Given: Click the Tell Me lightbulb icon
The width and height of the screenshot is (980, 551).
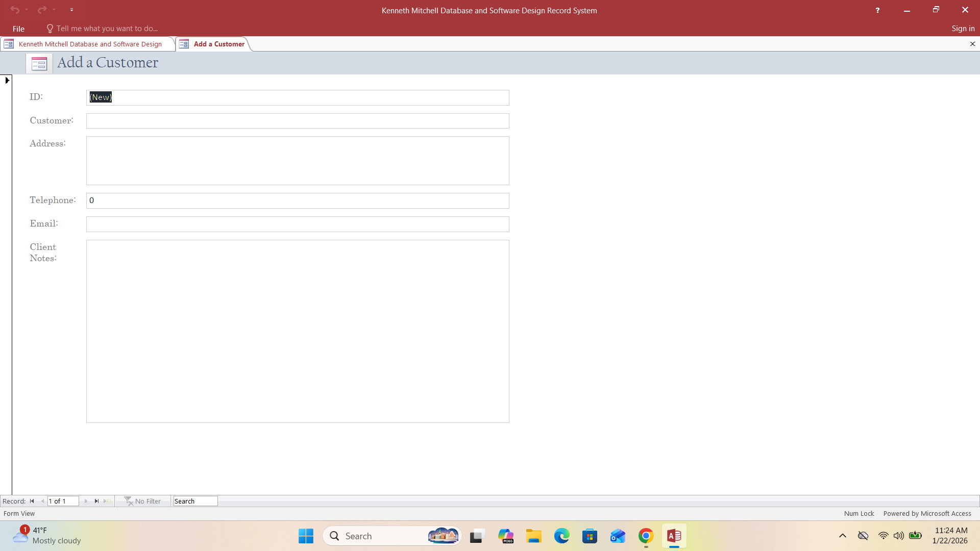Looking at the screenshot, I should 50,28.
